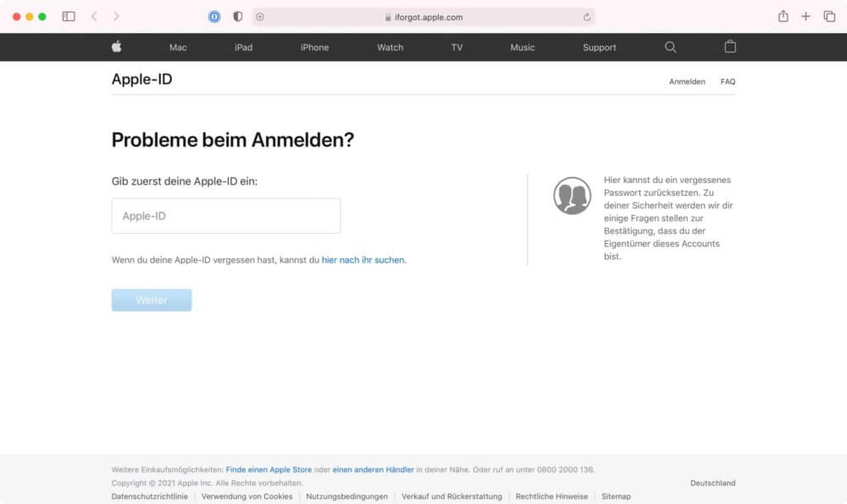Image resolution: width=847 pixels, height=504 pixels.
Task: Click the iforgot.apple.com address bar
Action: 423,17
